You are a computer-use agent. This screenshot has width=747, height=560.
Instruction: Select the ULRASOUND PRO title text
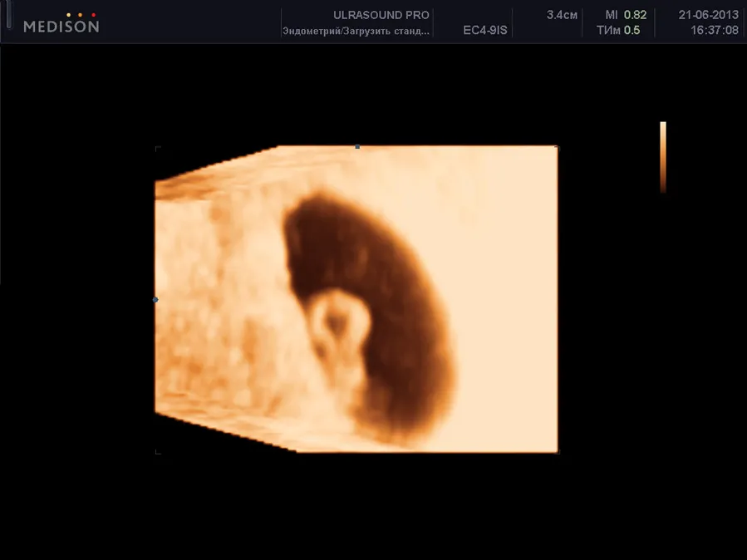[381, 15]
